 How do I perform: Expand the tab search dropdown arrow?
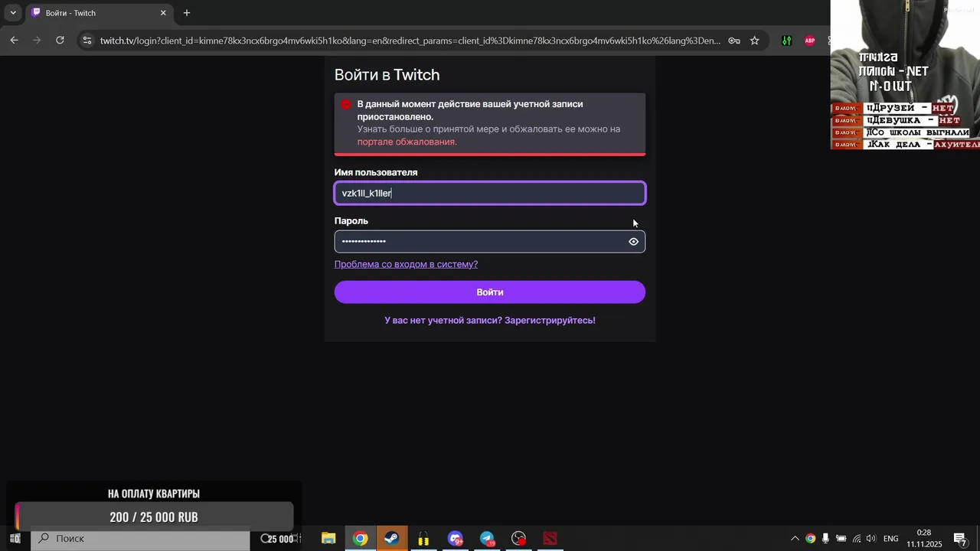[13, 13]
